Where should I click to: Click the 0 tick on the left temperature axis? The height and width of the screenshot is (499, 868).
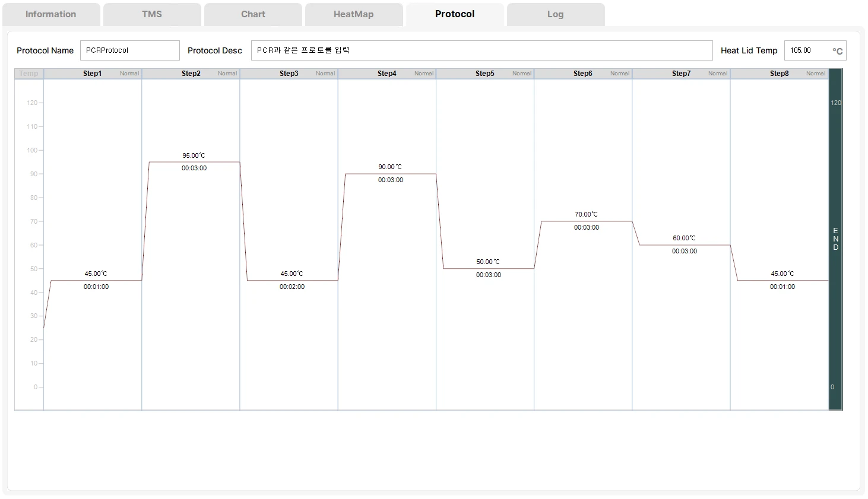36,387
